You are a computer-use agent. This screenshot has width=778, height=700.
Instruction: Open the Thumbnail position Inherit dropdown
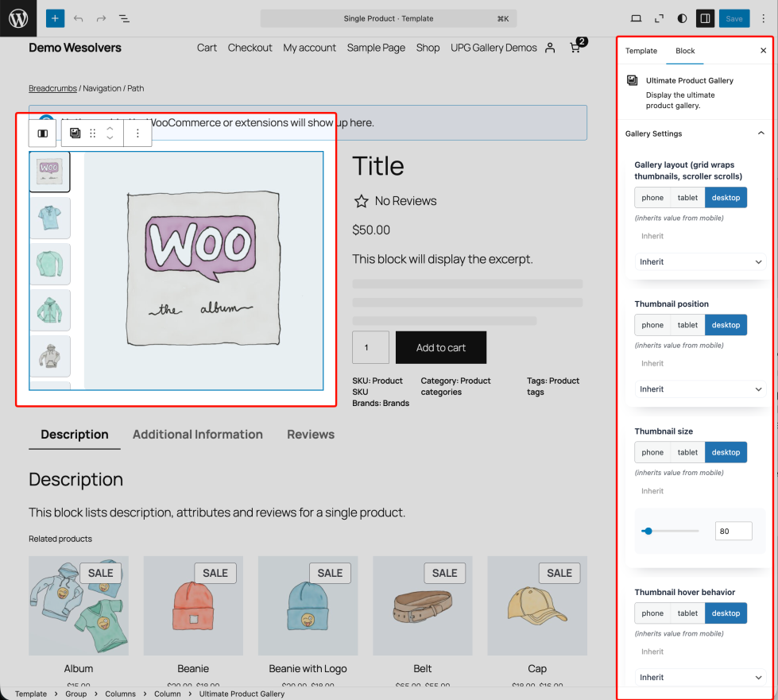[700, 389]
